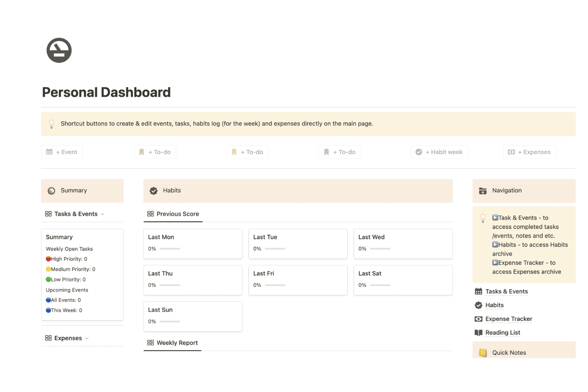Viewport: 588px width, 392px height.
Task: Open the Reading List link
Action: [503, 333]
